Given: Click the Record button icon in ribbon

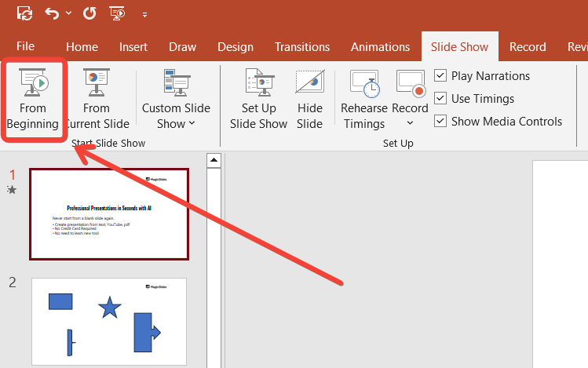Looking at the screenshot, I should coord(410,84).
